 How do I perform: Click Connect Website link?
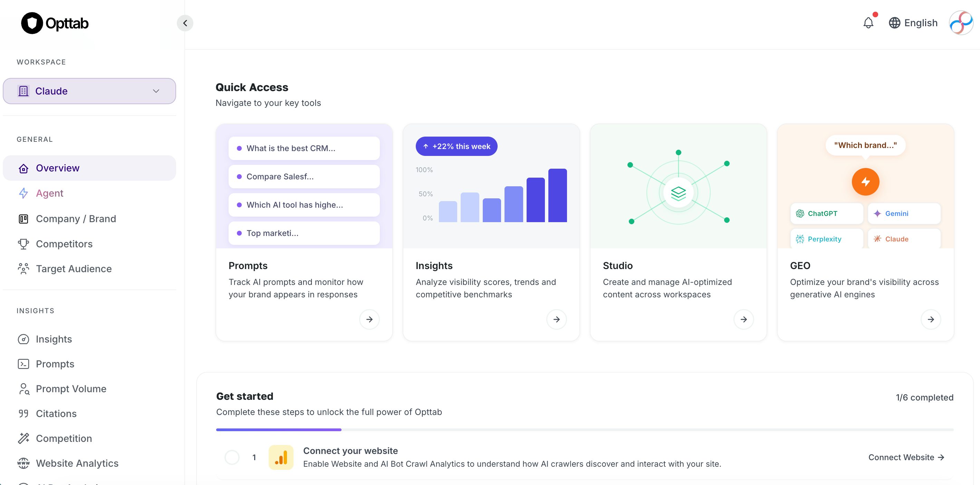906,457
